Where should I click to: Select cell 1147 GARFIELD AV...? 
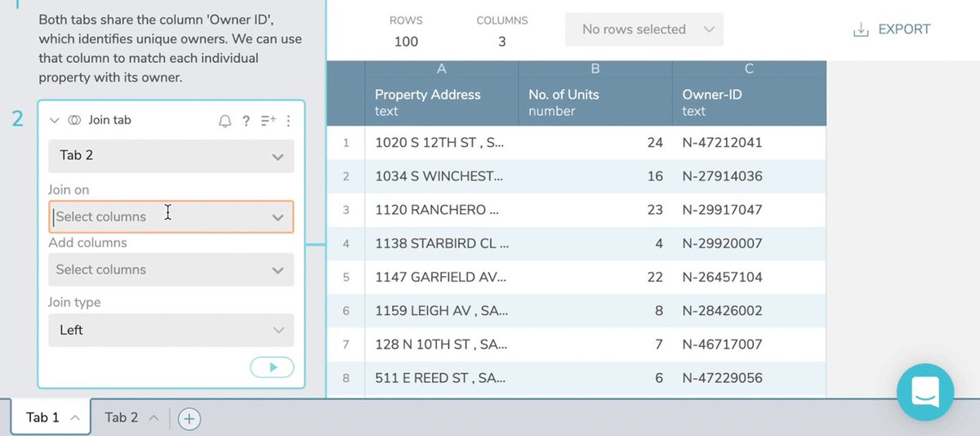coord(441,277)
